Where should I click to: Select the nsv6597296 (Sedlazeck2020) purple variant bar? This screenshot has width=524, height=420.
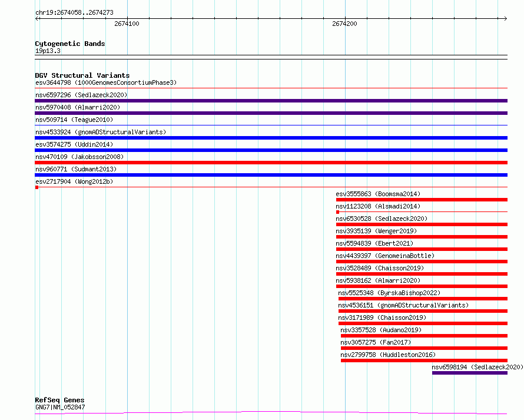click(x=271, y=101)
